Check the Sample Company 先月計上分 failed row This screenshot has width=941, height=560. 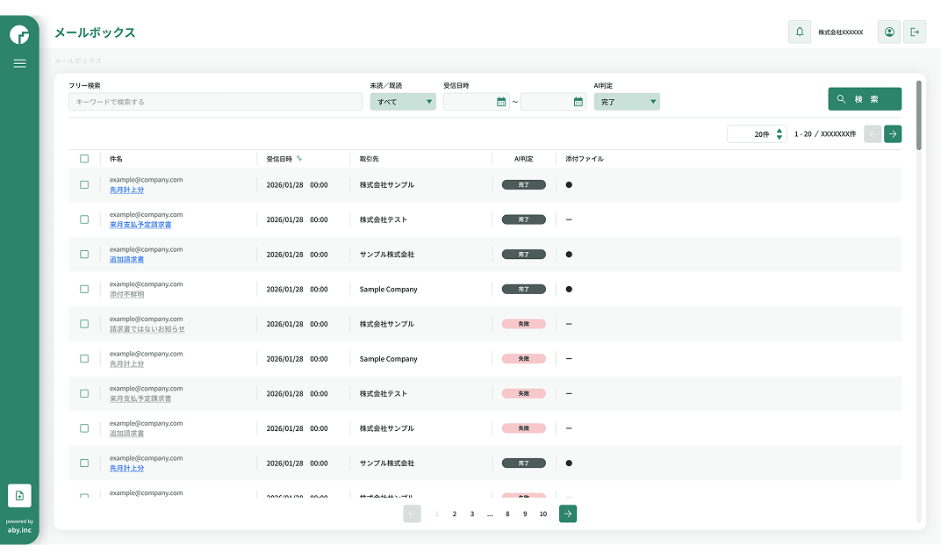coord(84,359)
